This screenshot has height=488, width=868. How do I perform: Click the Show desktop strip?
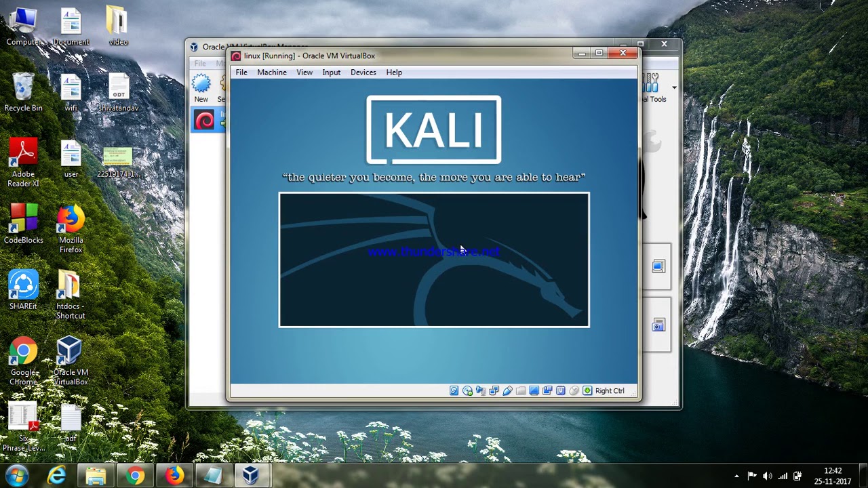(x=863, y=476)
